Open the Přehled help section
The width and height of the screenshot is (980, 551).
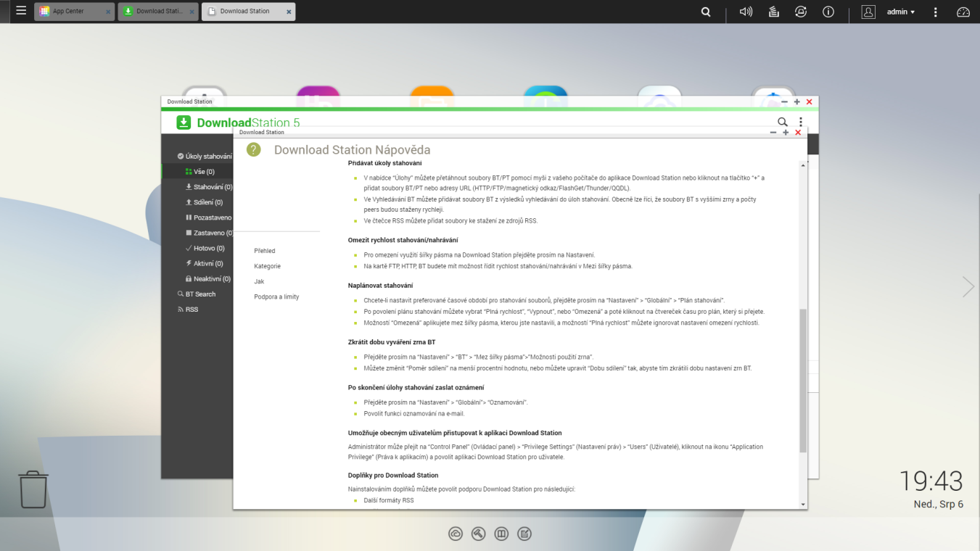(x=265, y=251)
